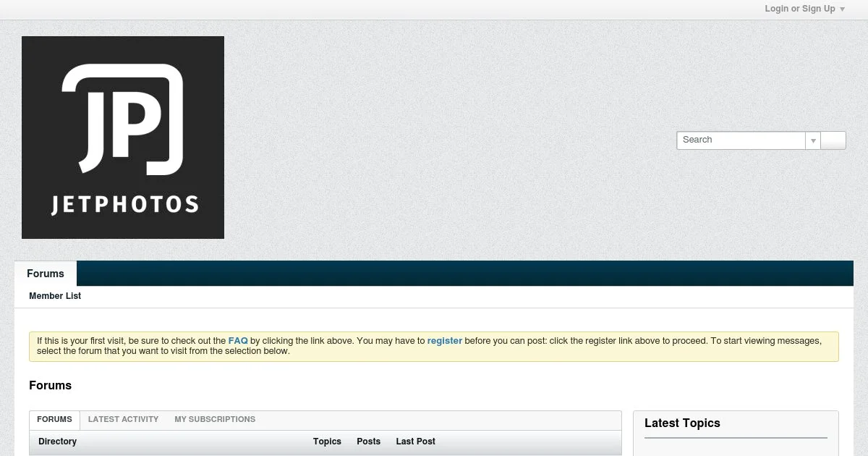Switch to the MY SUBSCRIPTIONS tab
868x456 pixels.
click(215, 419)
